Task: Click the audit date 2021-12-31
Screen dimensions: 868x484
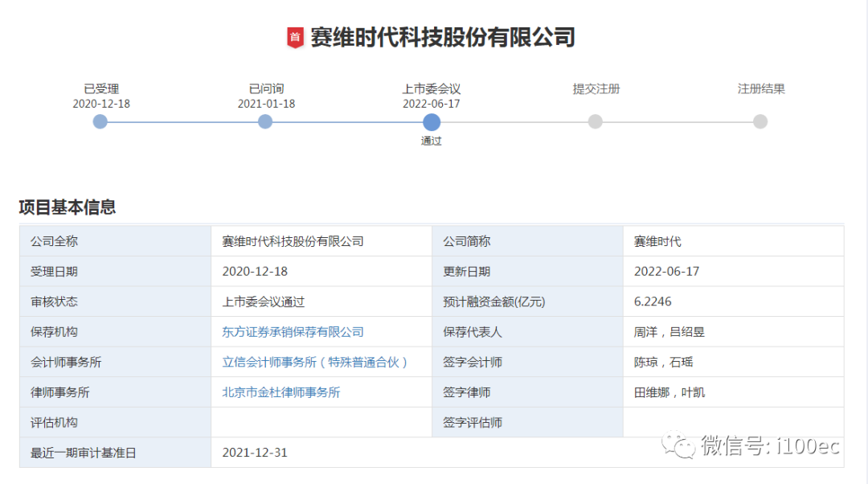Action: (x=255, y=453)
